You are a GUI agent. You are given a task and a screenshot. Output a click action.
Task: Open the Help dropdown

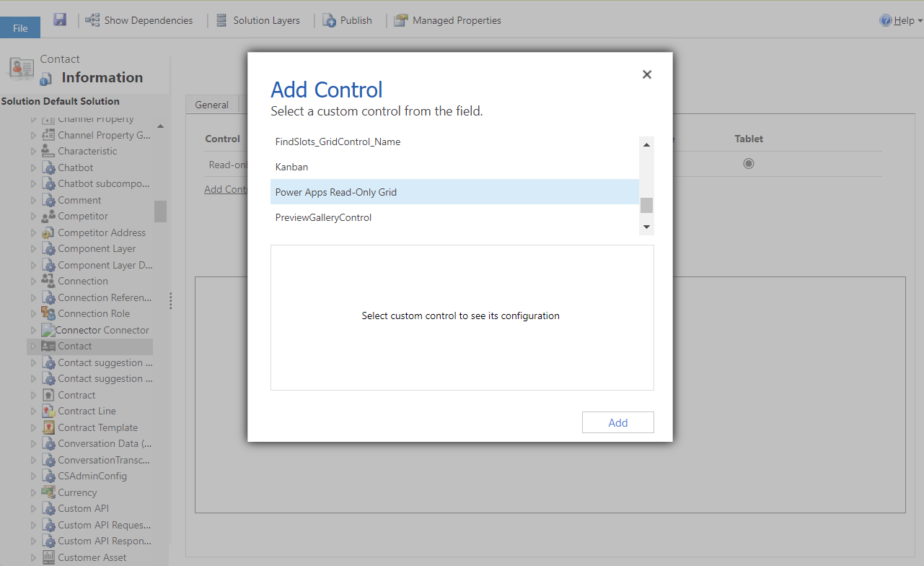901,20
